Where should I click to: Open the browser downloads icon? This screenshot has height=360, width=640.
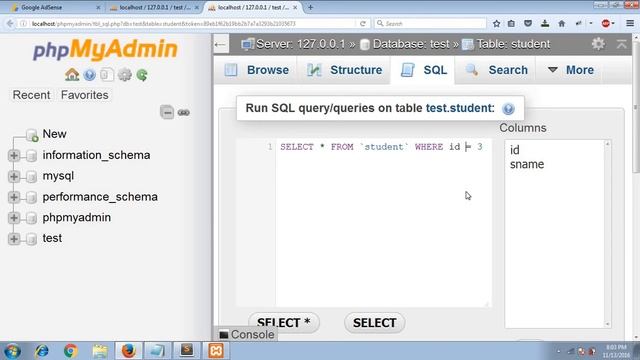[544, 24]
